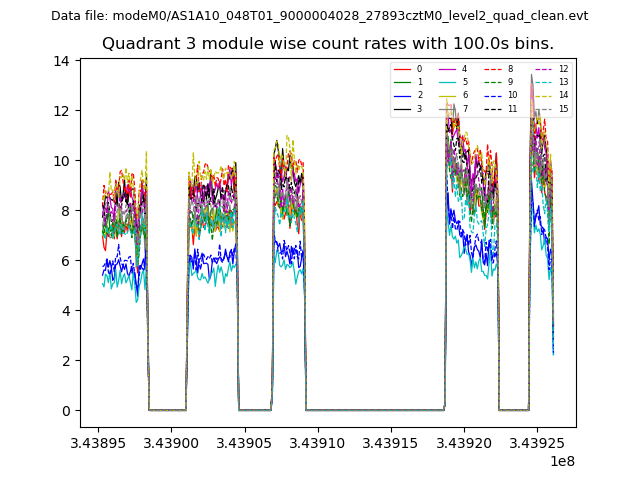Click the y-axis tick label 14
Image resolution: width=640 pixels, height=480 pixels.
click(x=61, y=61)
